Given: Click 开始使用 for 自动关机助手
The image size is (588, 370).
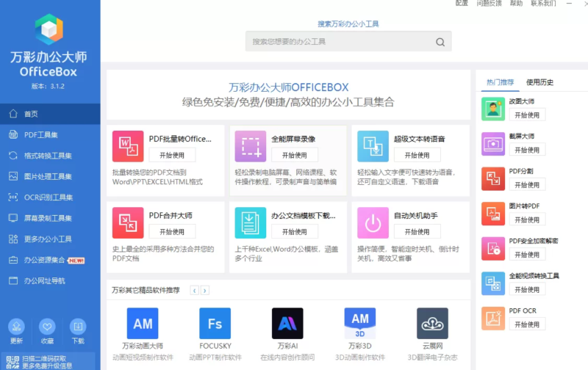Looking at the screenshot, I should pos(417,232).
